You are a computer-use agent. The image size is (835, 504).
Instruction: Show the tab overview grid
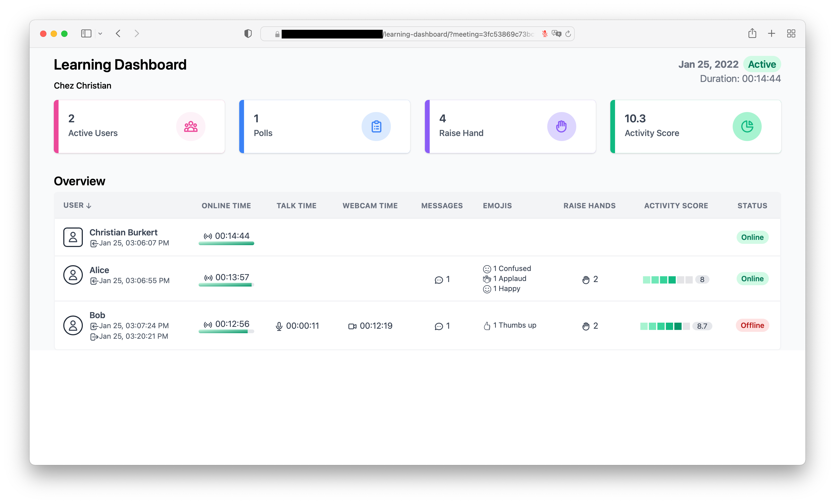(791, 33)
